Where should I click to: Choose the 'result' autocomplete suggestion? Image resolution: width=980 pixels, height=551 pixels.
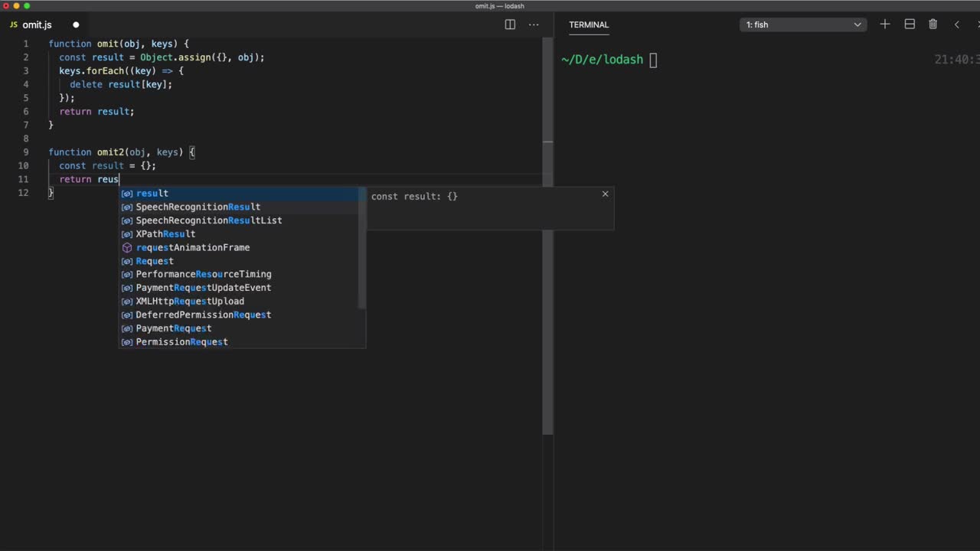[x=152, y=194]
